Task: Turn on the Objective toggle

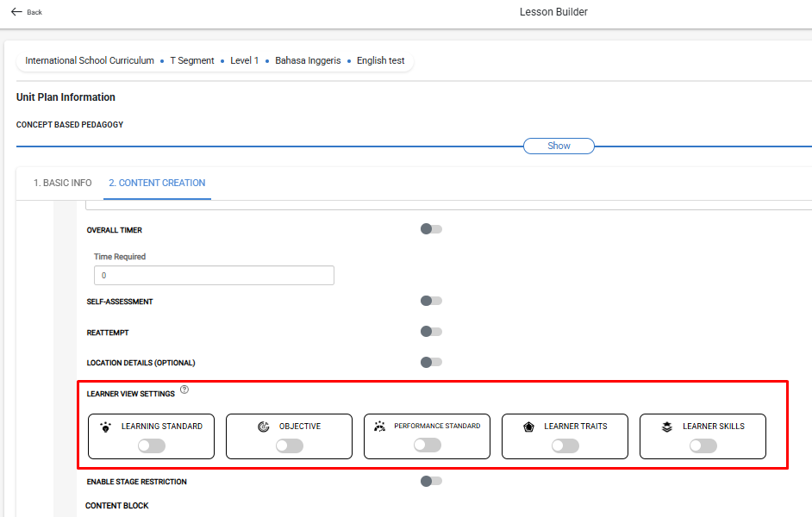Action: [x=290, y=445]
